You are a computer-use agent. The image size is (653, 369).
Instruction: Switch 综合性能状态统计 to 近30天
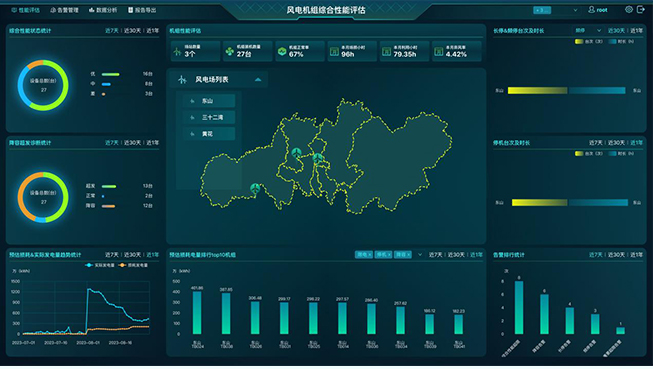(132, 31)
